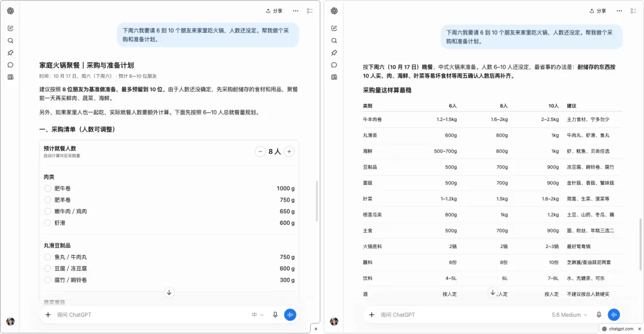The image size is (644, 334).
Task: Open the 5.6 Medium model dropdown
Action: [x=569, y=315]
